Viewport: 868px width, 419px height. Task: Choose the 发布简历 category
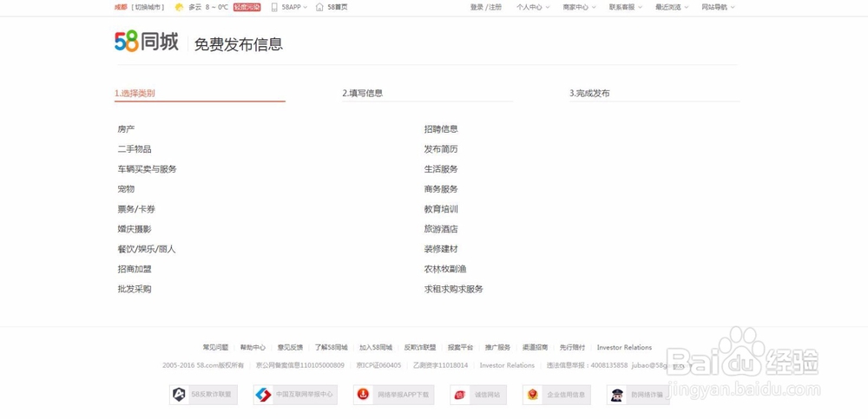[x=441, y=149]
